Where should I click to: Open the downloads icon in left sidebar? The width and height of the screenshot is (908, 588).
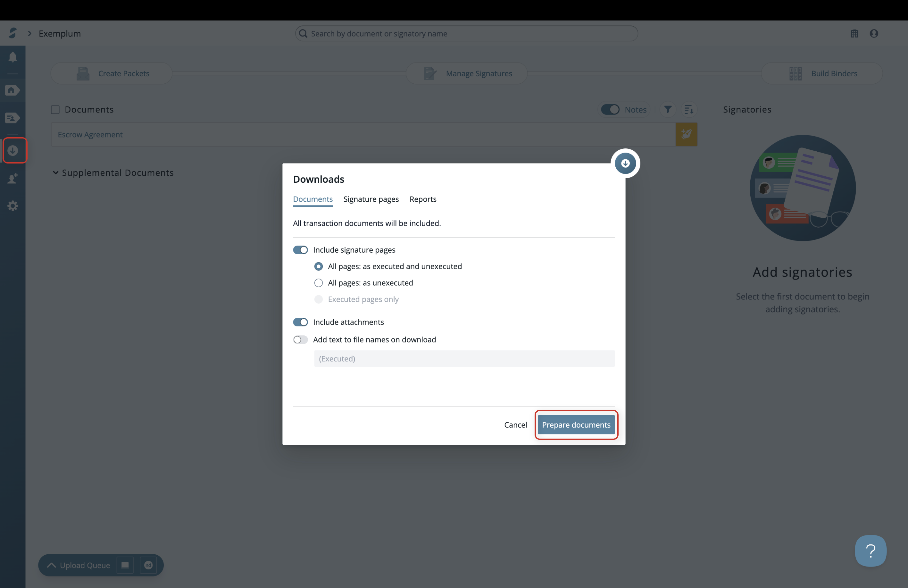tap(13, 150)
